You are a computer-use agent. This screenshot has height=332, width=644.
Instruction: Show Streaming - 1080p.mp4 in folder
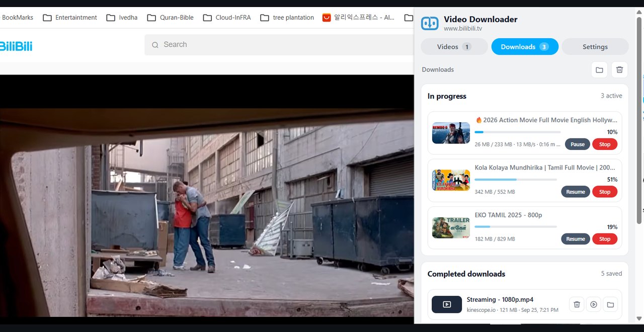point(610,304)
